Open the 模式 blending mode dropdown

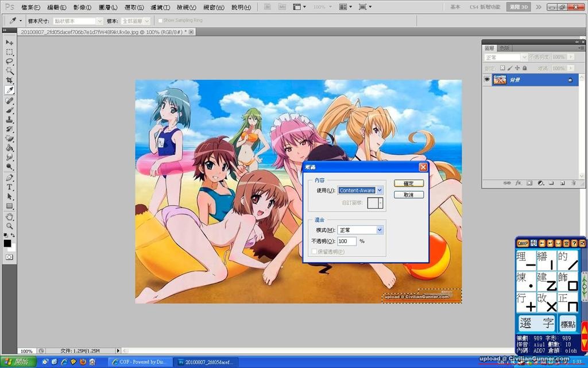pyautogui.click(x=360, y=230)
